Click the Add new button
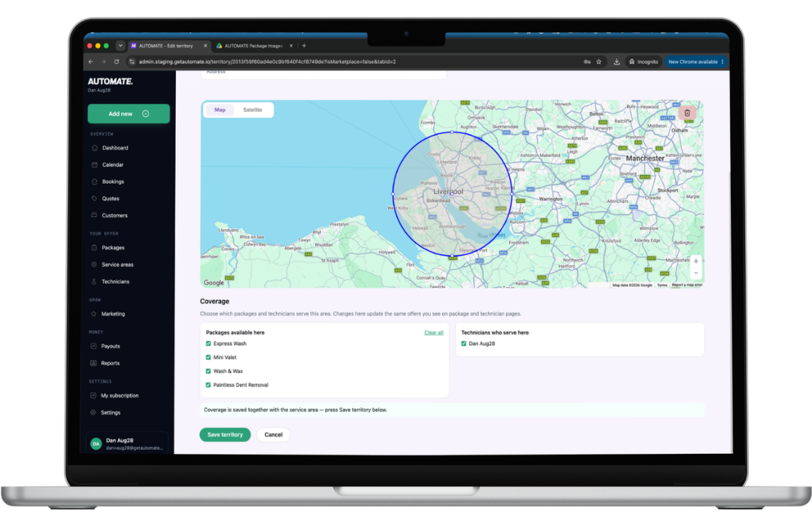Image resolution: width=812 pixels, height=526 pixels. pos(129,114)
